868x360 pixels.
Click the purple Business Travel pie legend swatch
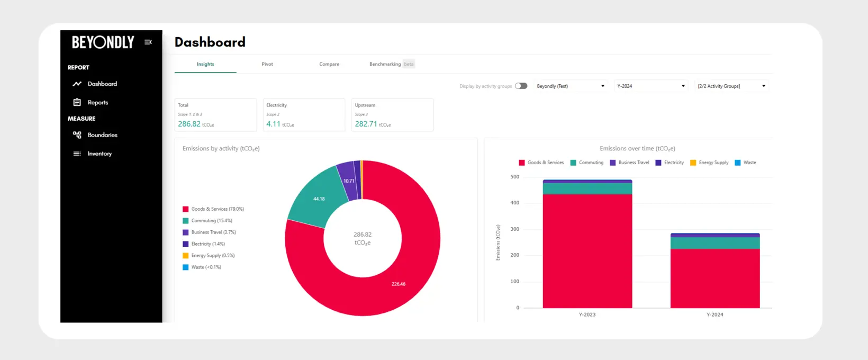click(186, 232)
